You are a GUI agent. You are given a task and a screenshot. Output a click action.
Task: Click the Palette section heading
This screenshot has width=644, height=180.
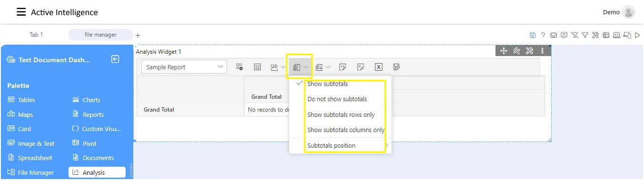pos(18,85)
